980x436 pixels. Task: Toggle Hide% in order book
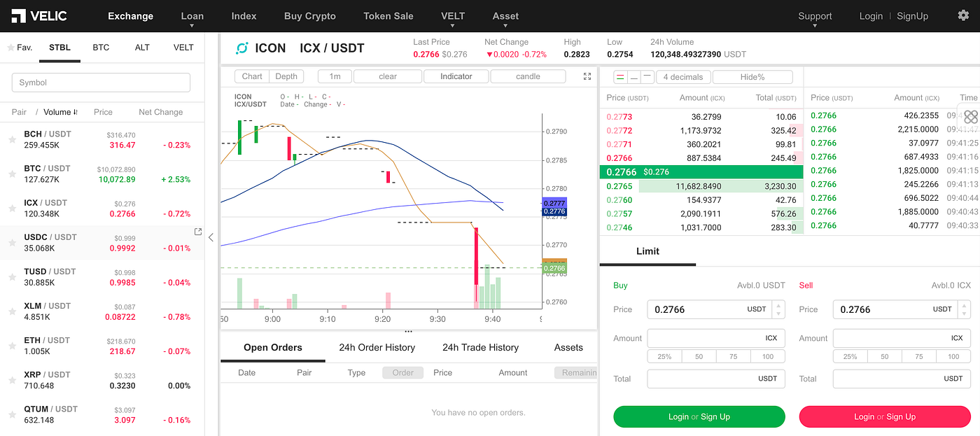click(x=752, y=77)
